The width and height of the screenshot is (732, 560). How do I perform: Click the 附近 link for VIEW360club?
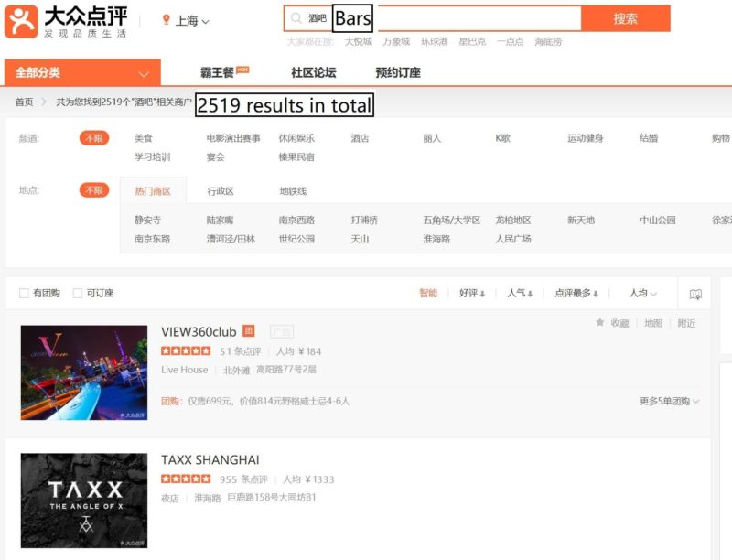coord(686,323)
